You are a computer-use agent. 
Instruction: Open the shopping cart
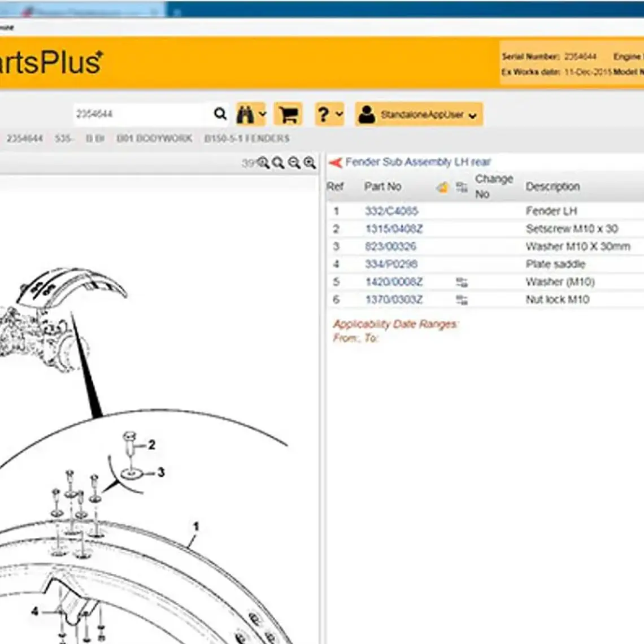tap(288, 114)
